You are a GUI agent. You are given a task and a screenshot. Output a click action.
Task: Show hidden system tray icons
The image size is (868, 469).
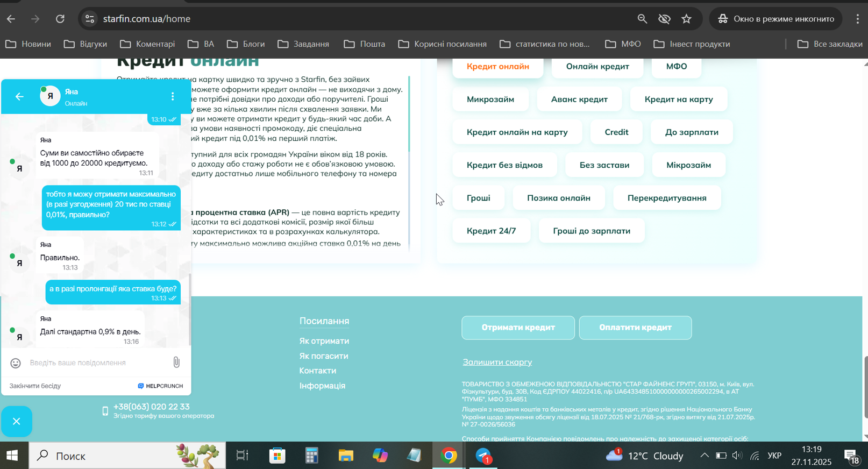[x=704, y=456]
